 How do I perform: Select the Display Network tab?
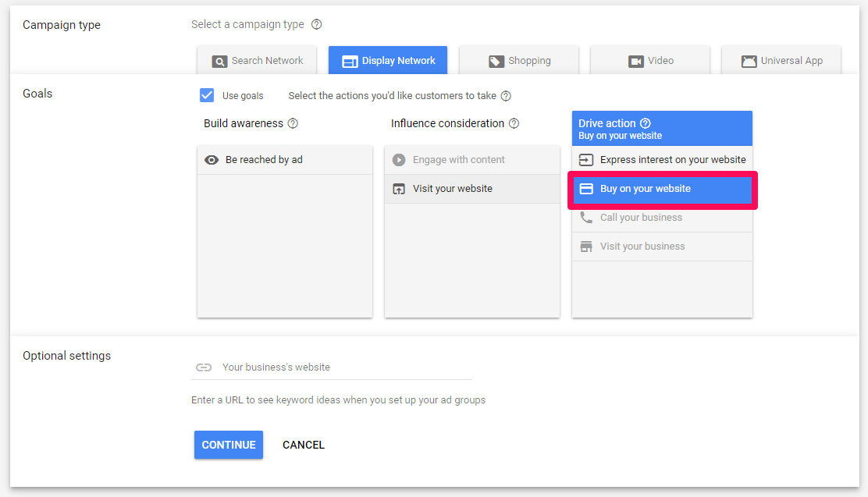388,60
